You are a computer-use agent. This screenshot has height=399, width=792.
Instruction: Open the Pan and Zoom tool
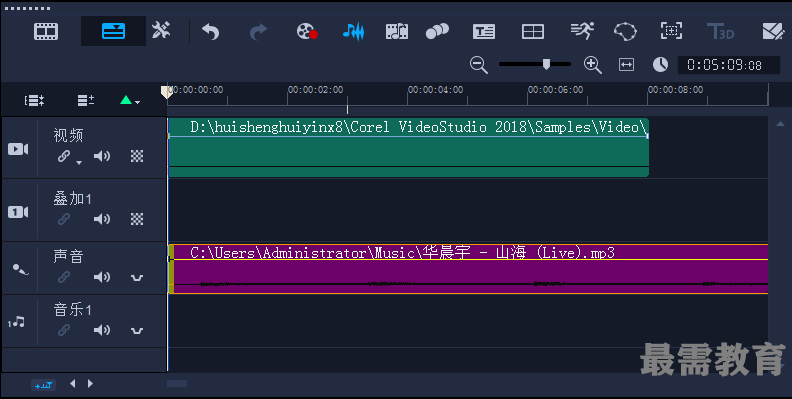click(671, 31)
